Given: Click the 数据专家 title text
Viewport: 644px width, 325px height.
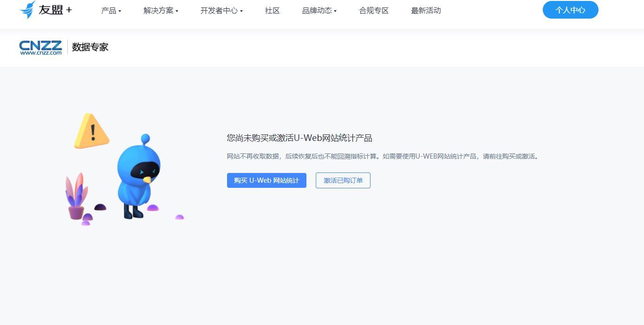Looking at the screenshot, I should coord(90,47).
